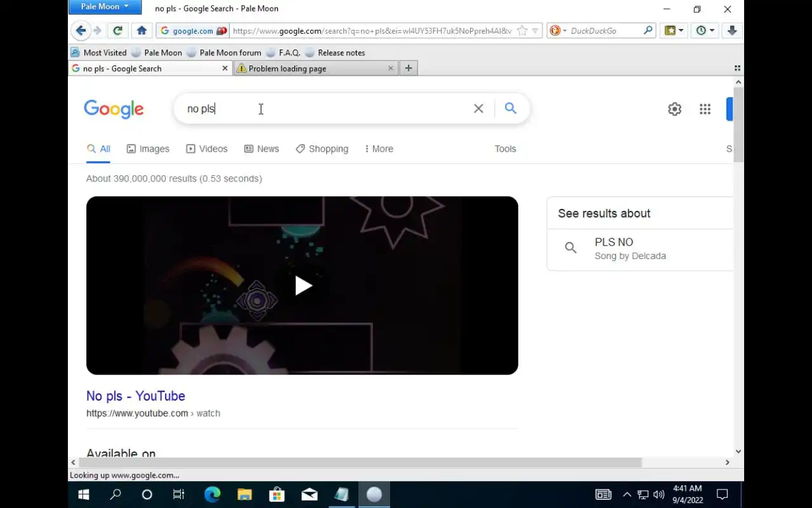Open the URL history dropdown arrow
This screenshot has height=508, width=812.
click(535, 30)
